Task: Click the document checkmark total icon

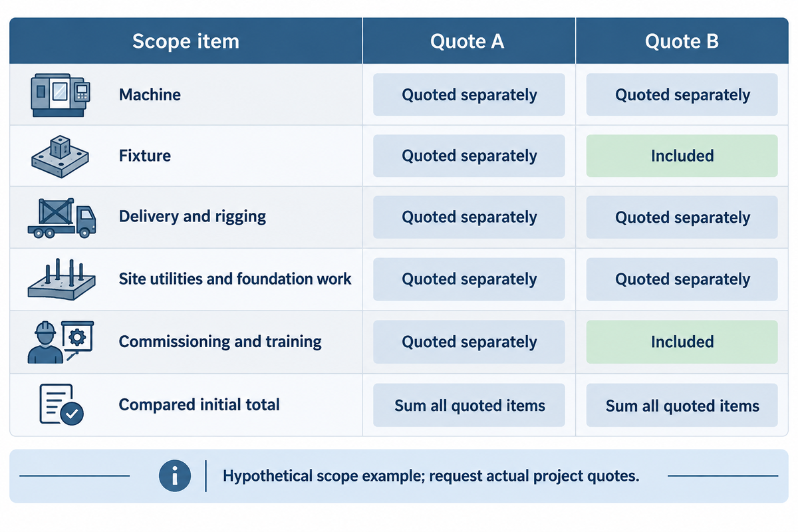Action: click(61, 404)
